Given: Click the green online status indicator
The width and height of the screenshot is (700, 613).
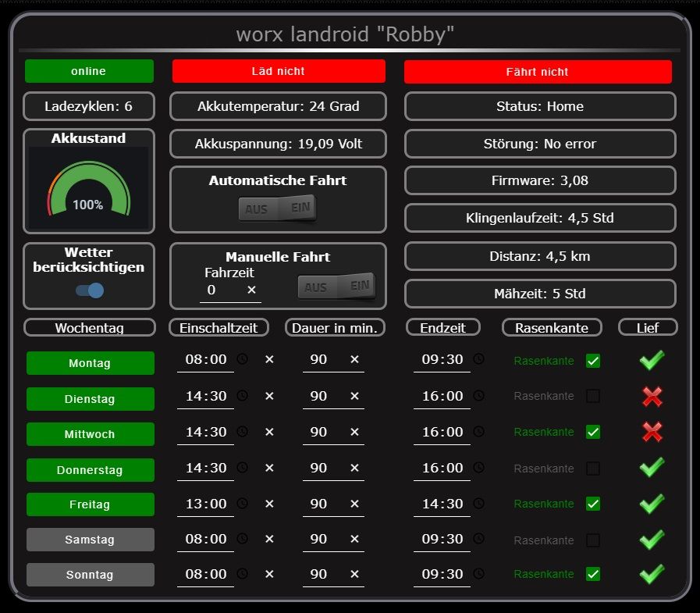Looking at the screenshot, I should pos(89,71).
